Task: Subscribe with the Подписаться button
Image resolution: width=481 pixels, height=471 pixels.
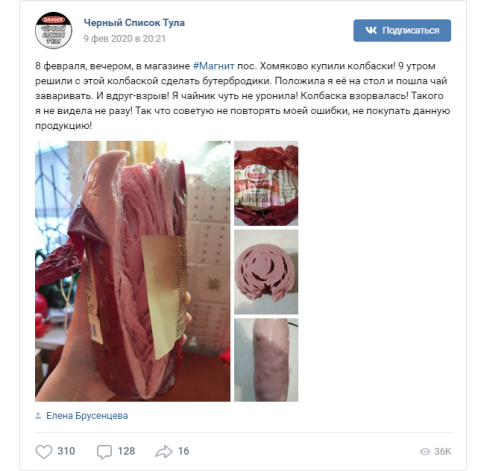Action: pyautogui.click(x=402, y=31)
